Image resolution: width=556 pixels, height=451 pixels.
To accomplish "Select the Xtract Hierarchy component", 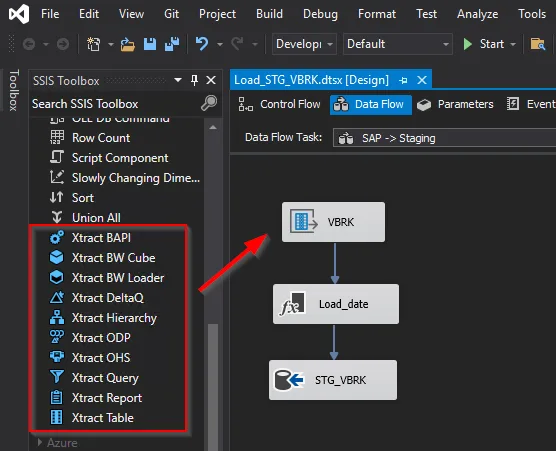I will click(114, 318).
